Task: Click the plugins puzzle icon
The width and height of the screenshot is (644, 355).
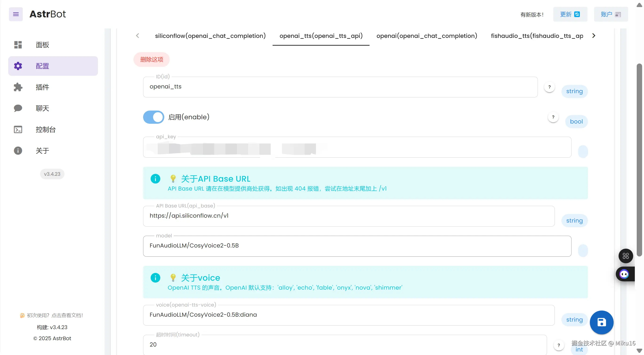Action: pyautogui.click(x=18, y=87)
